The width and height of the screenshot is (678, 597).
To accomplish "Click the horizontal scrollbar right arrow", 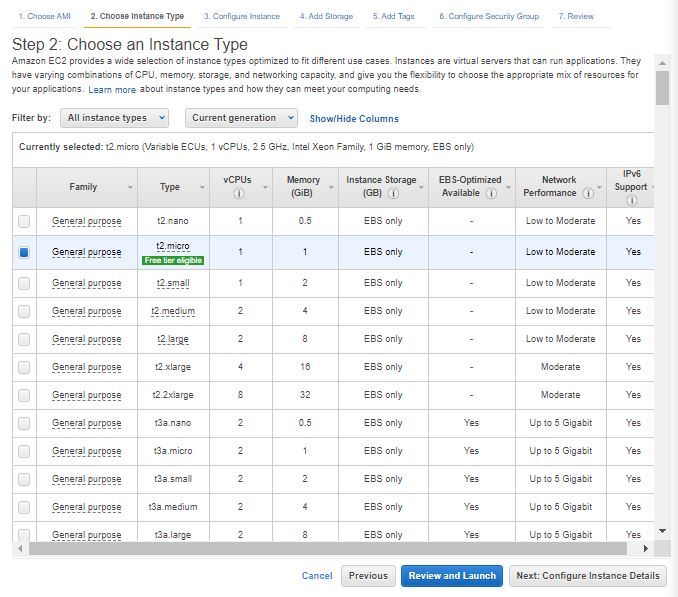I will point(646,549).
